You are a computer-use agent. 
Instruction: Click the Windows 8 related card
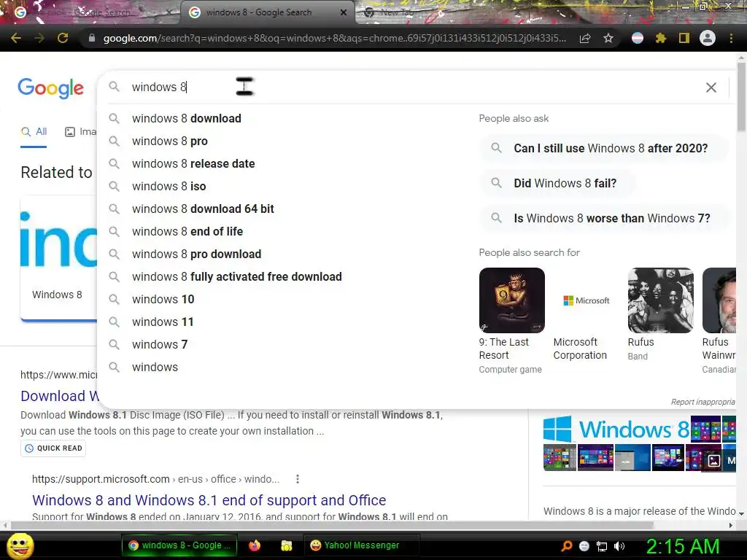coord(58,258)
